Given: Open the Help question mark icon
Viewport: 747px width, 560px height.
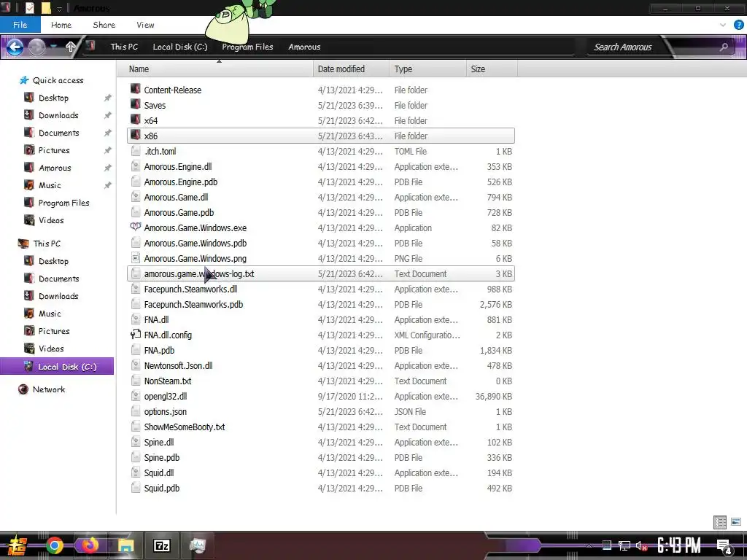Looking at the screenshot, I should pos(738,25).
